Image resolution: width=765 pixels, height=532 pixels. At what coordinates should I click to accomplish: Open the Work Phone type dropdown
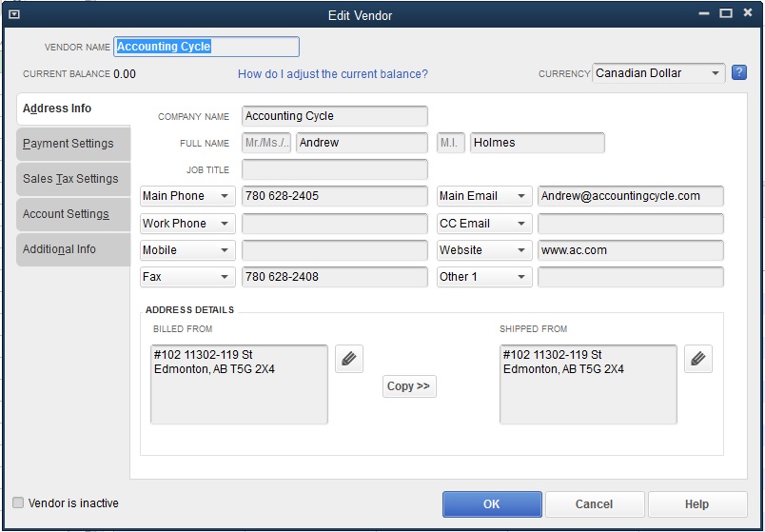pyautogui.click(x=187, y=223)
